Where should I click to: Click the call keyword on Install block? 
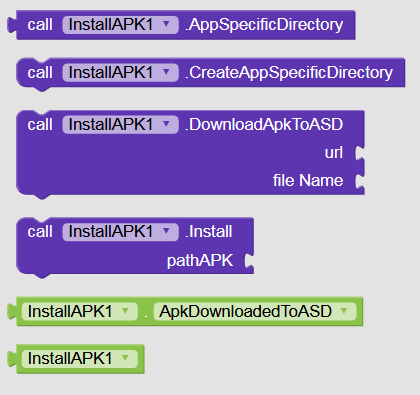40,232
